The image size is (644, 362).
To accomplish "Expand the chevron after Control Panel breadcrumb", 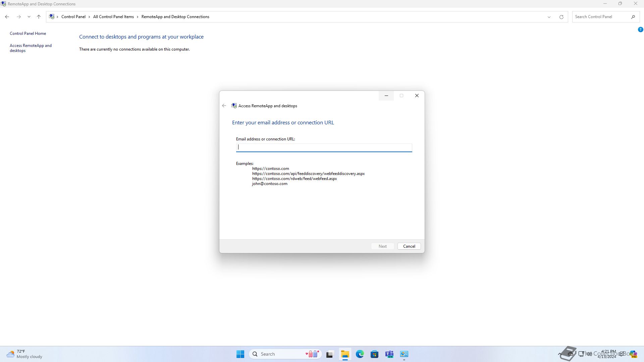I will [89, 17].
